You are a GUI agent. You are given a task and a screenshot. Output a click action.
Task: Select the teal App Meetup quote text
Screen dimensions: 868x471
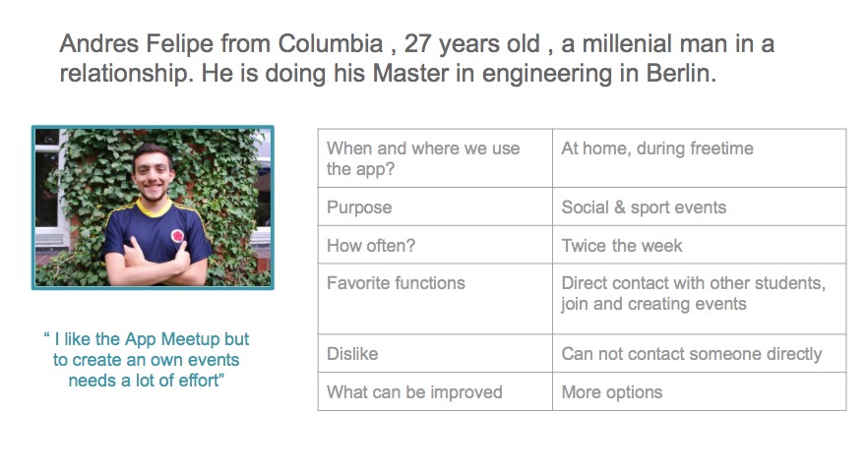point(147,359)
